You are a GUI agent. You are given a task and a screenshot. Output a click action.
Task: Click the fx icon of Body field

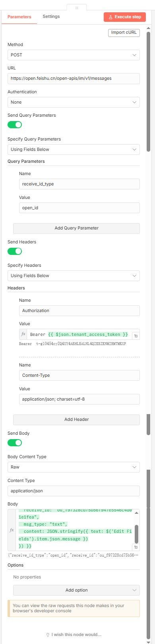tap(12, 530)
